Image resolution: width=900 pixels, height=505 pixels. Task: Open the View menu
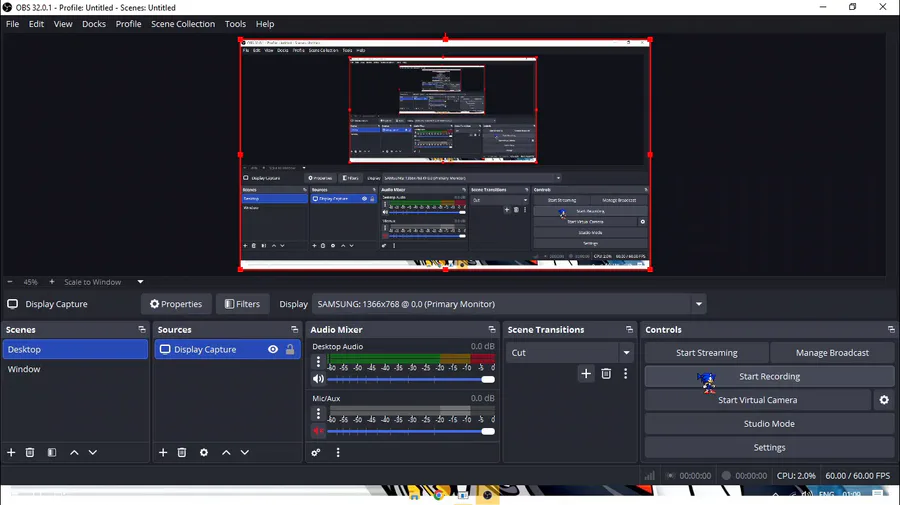click(x=63, y=24)
